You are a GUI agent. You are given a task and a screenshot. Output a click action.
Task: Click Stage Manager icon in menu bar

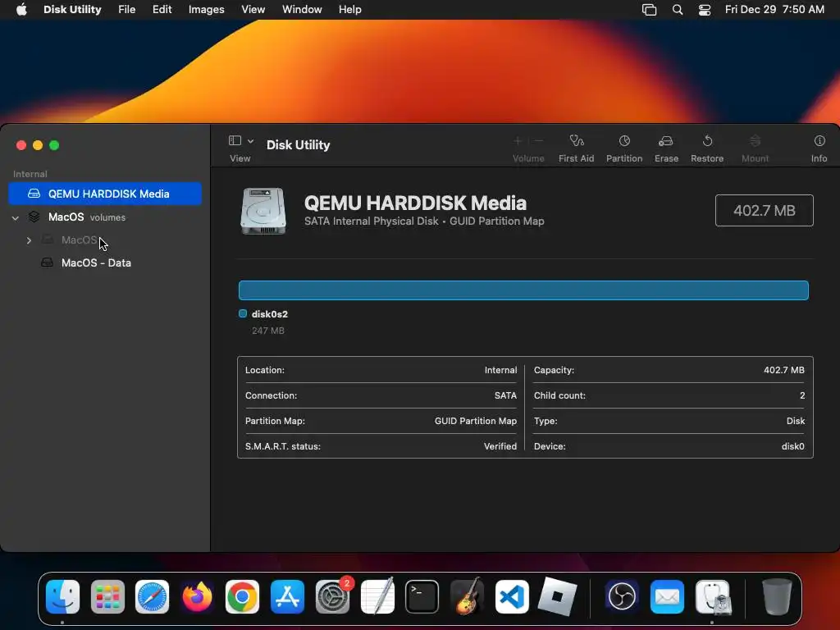pos(650,10)
